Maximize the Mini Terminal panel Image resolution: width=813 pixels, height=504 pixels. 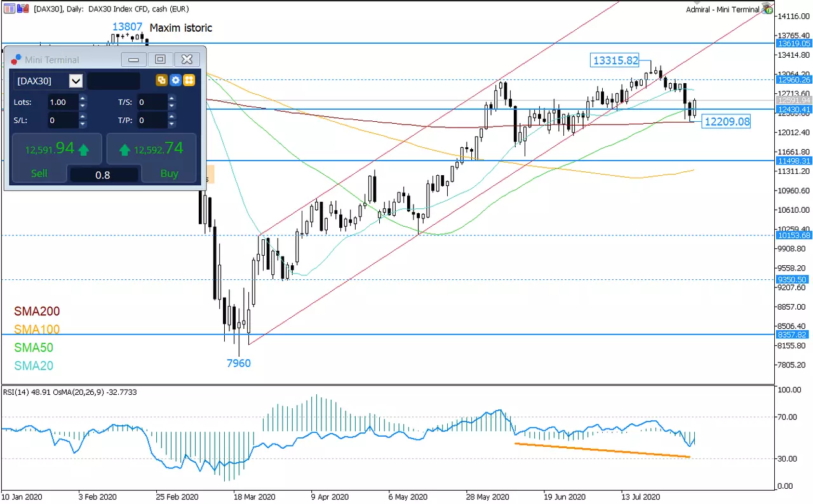pyautogui.click(x=160, y=60)
